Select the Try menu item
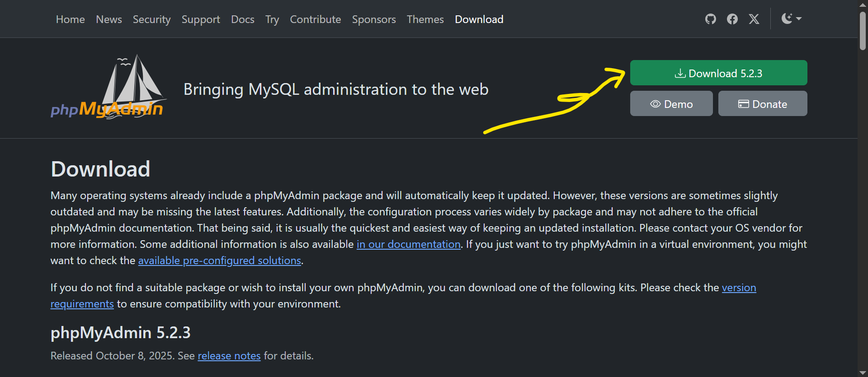Image resolution: width=868 pixels, height=377 pixels. [272, 19]
